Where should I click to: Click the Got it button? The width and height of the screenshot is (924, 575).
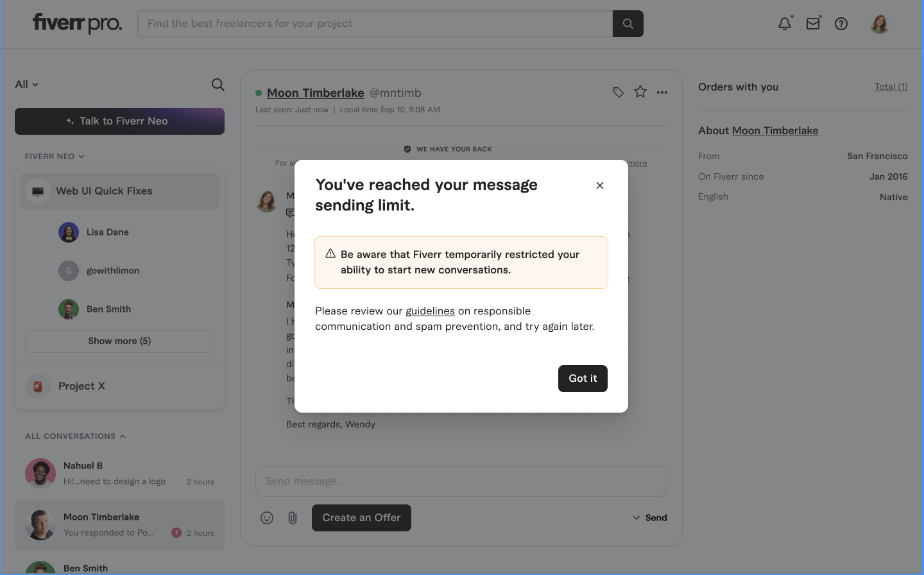(583, 379)
